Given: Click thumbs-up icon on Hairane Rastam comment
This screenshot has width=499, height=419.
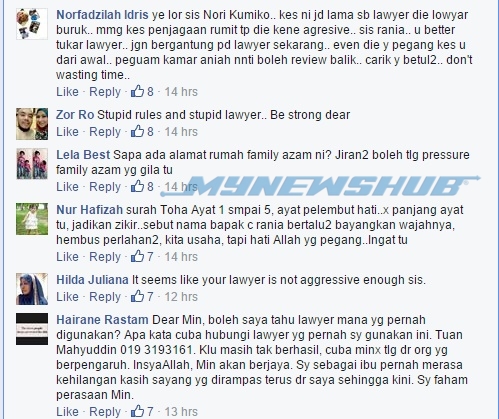Looking at the screenshot, I should 137,411.
